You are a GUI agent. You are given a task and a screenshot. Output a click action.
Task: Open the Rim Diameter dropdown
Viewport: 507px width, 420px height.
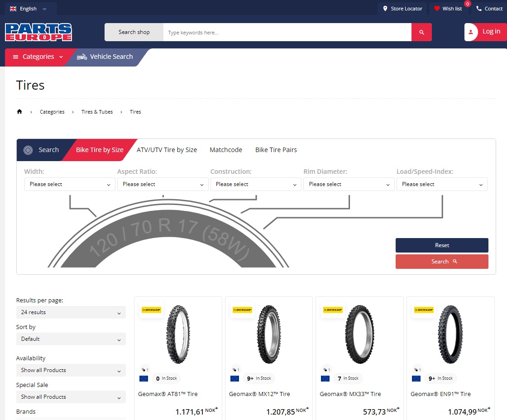point(349,184)
